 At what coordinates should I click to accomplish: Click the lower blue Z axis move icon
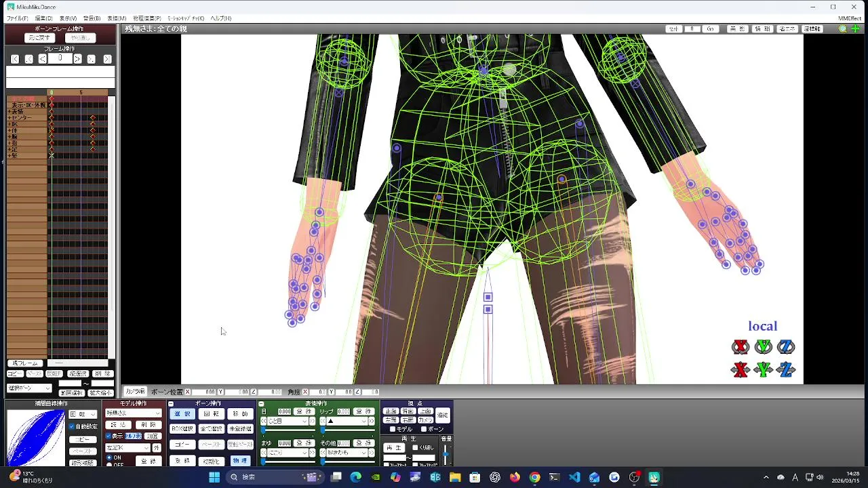(786, 370)
